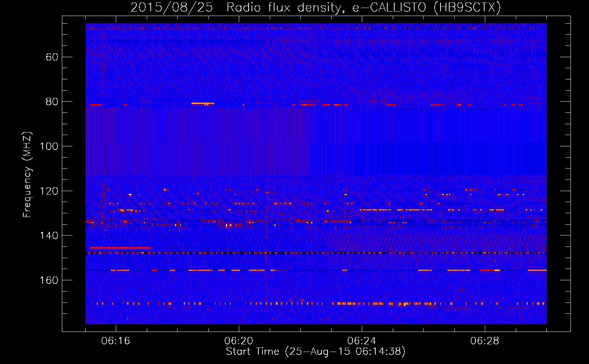Click the 120 frequency tick label
Image resolution: width=589 pixels, height=364 pixels.
[x=49, y=191]
